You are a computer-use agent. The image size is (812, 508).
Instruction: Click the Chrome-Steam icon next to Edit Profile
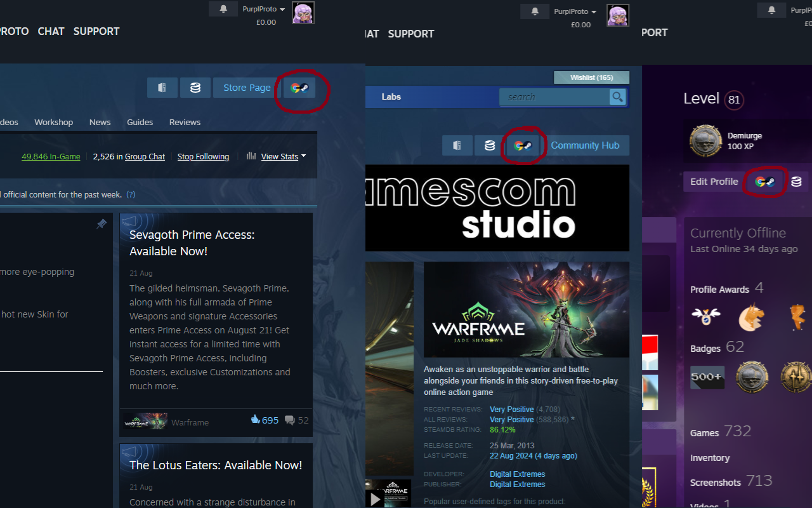point(764,182)
